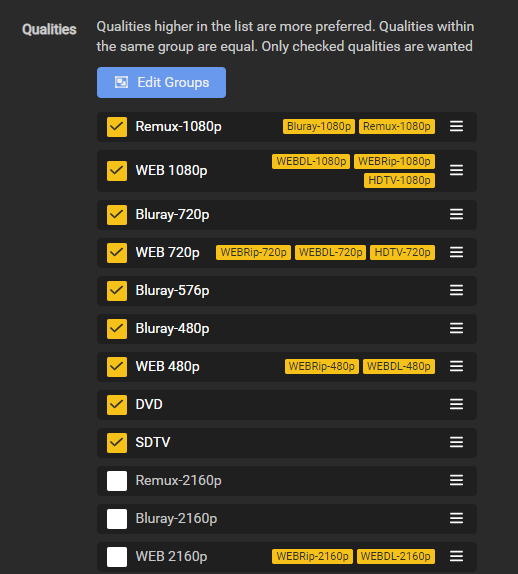This screenshot has height=574, width=518.
Task: Check the Bluray-2160p quality box
Action: pos(117,519)
